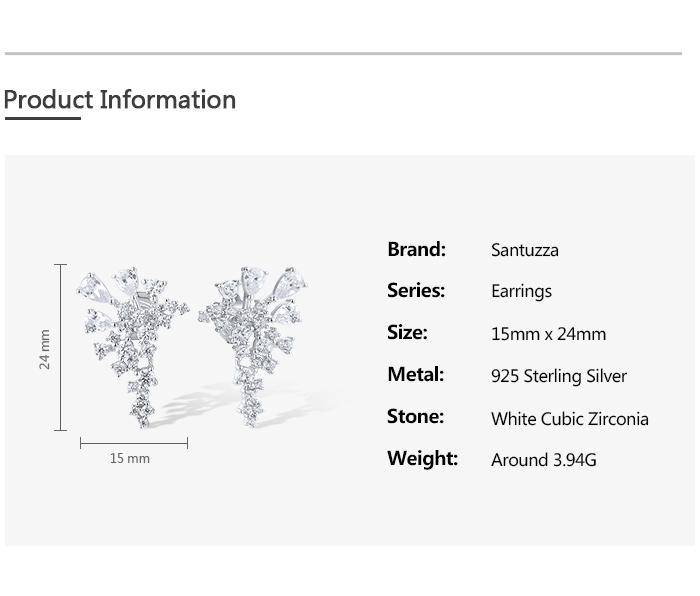Image resolution: width=700 pixels, height=596 pixels.
Task: Click the Product Information heading
Action: click(x=120, y=100)
